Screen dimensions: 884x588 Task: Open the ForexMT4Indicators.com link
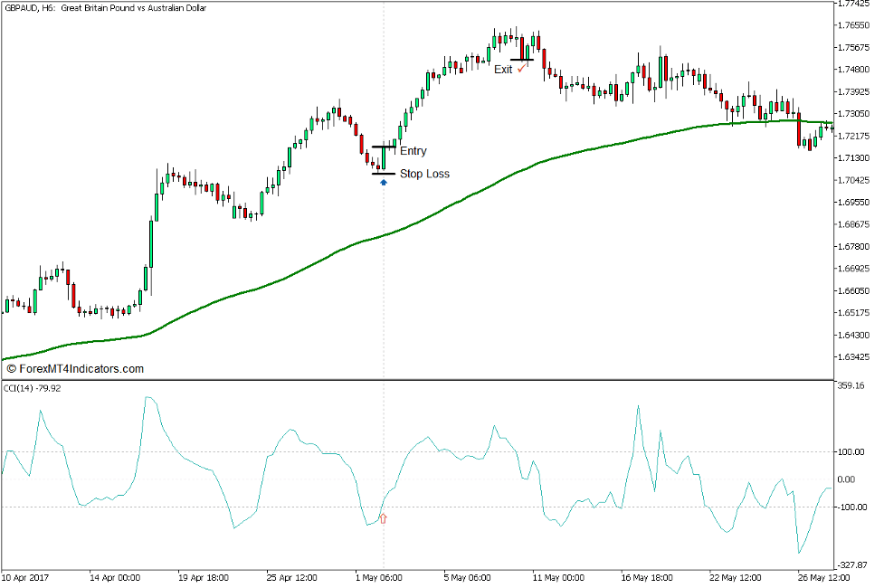[76, 368]
